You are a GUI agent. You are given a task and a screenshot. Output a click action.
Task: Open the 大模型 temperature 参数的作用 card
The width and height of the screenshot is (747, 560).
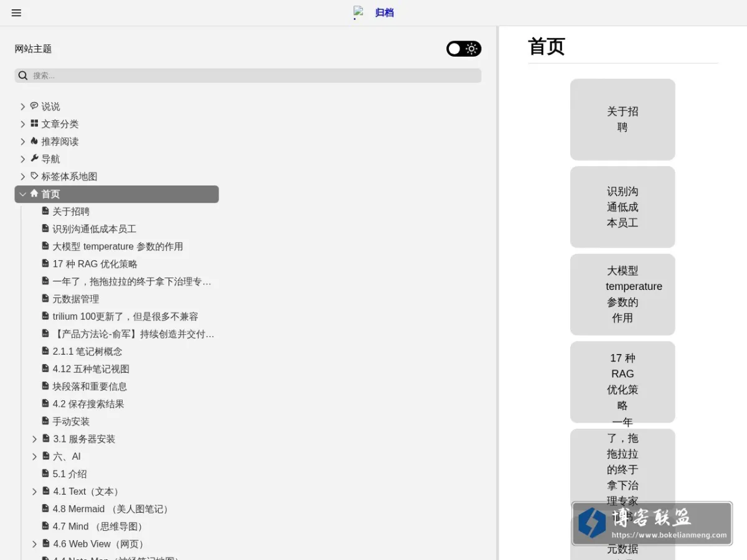coord(622,294)
